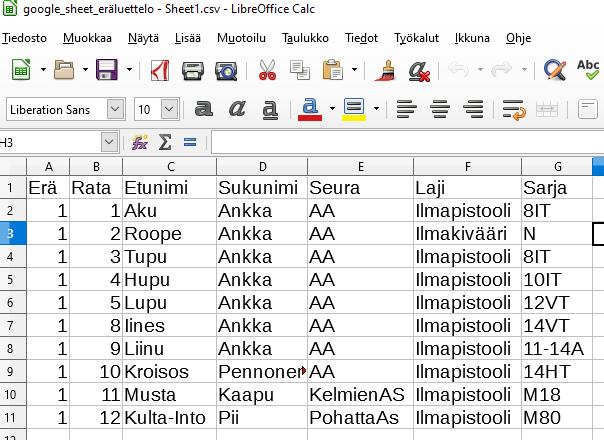Open the Näytä menu
This screenshot has width=604, height=440.
click(x=143, y=38)
